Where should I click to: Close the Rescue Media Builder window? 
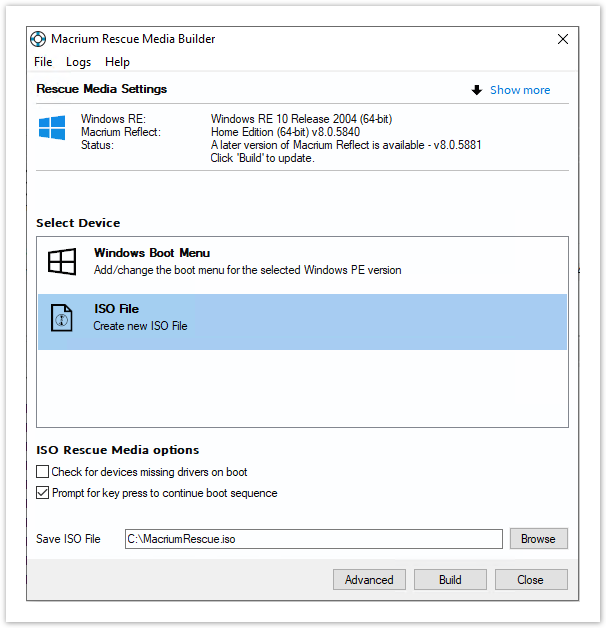tap(563, 39)
